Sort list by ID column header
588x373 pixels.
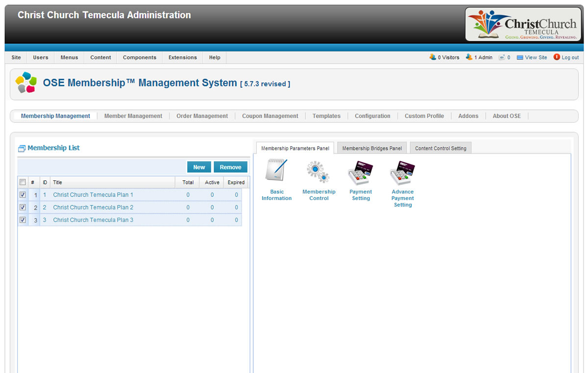pyautogui.click(x=45, y=182)
